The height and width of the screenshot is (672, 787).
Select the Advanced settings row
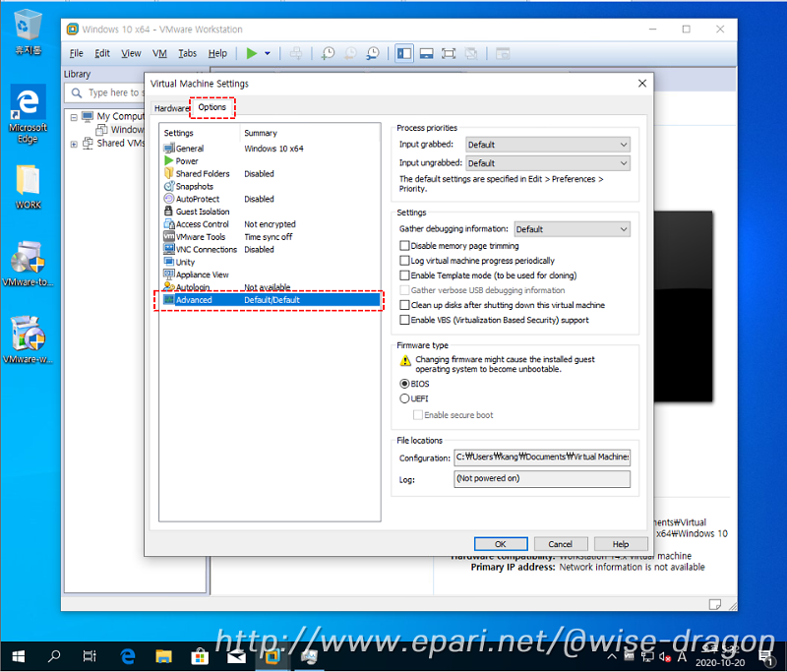pos(270,300)
